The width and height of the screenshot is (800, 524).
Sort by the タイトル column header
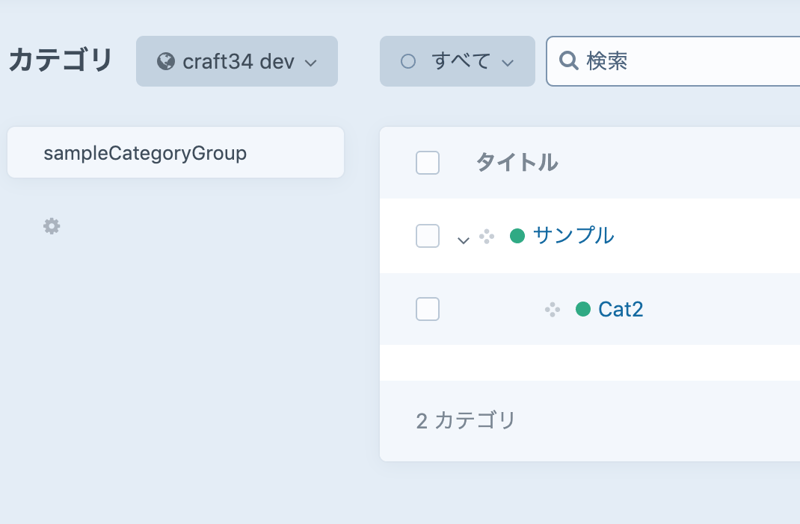516,163
